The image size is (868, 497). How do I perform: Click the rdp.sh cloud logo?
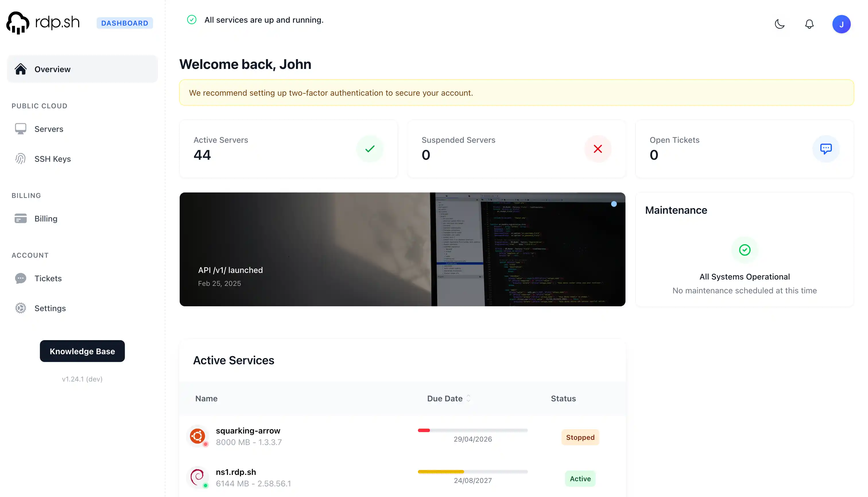coord(18,23)
